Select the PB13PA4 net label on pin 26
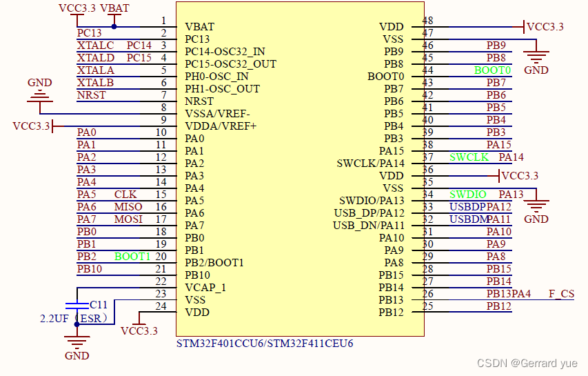The height and width of the screenshot is (376, 588). pyautogui.click(x=509, y=294)
